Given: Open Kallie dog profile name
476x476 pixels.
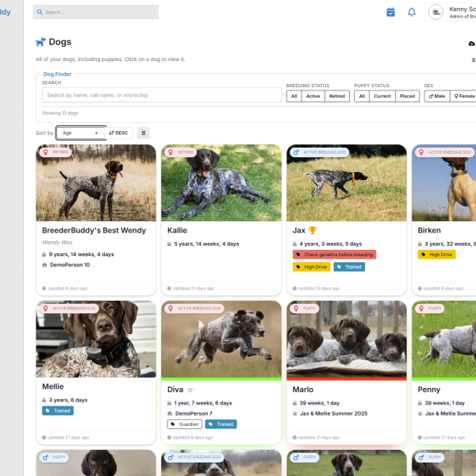Looking at the screenshot, I should [x=177, y=230].
